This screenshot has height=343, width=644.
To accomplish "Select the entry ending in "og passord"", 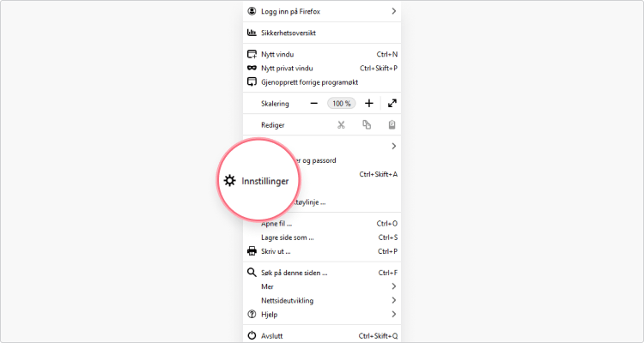I will [322, 160].
